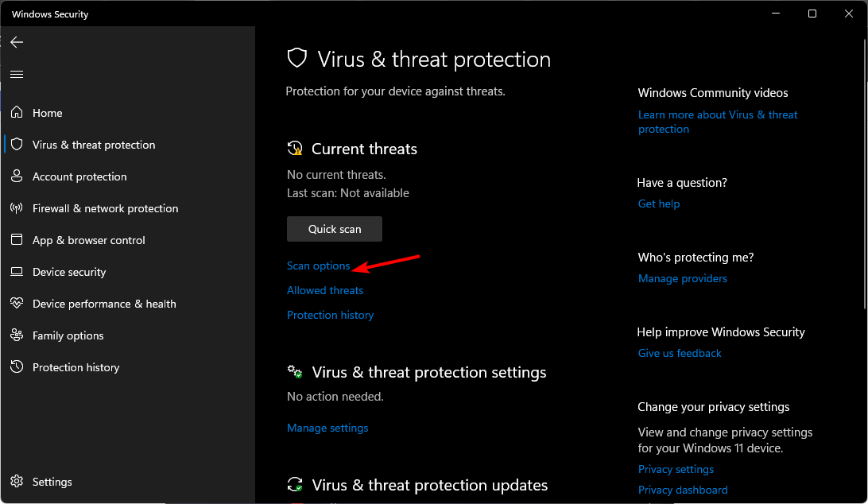The width and height of the screenshot is (868, 504).
Task: Open Family options via its people icon
Action: pos(17,335)
